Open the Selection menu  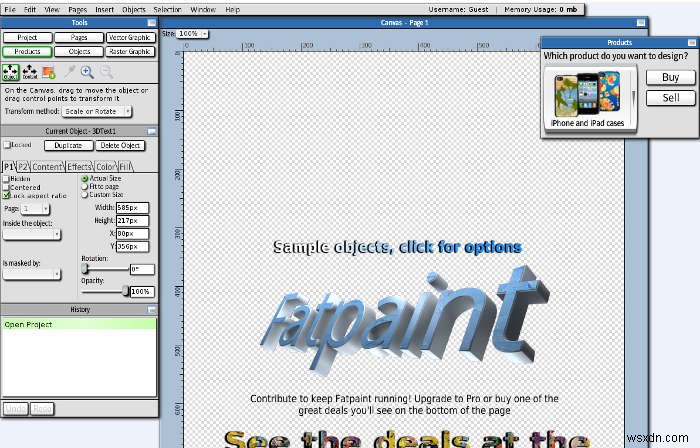(167, 9)
